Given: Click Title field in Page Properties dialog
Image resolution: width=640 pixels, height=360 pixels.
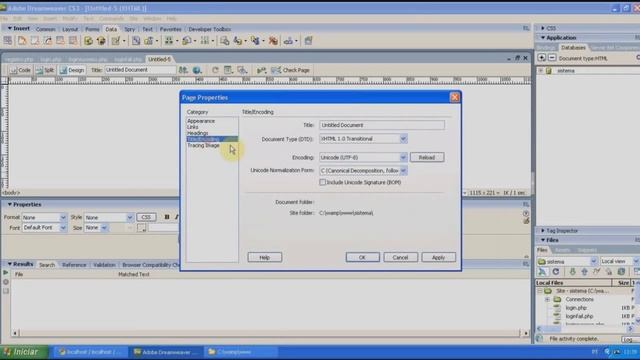Looking at the screenshot, I should [382, 125].
